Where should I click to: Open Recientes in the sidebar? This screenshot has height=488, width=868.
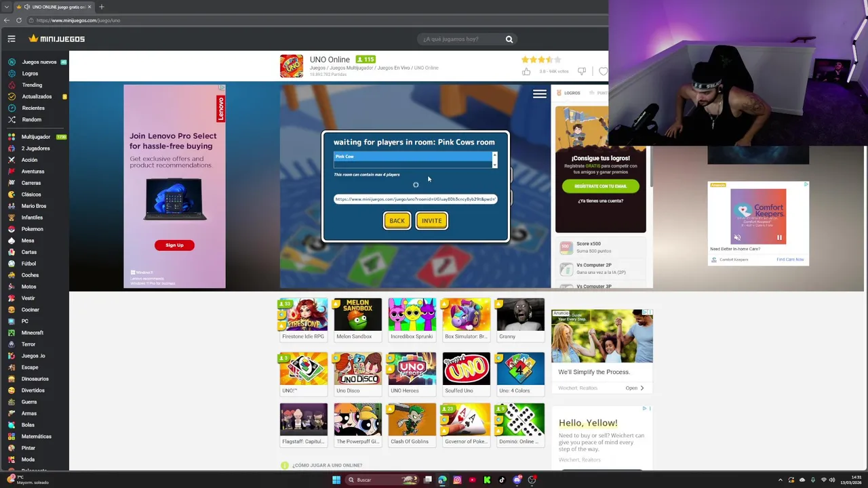[x=33, y=108]
